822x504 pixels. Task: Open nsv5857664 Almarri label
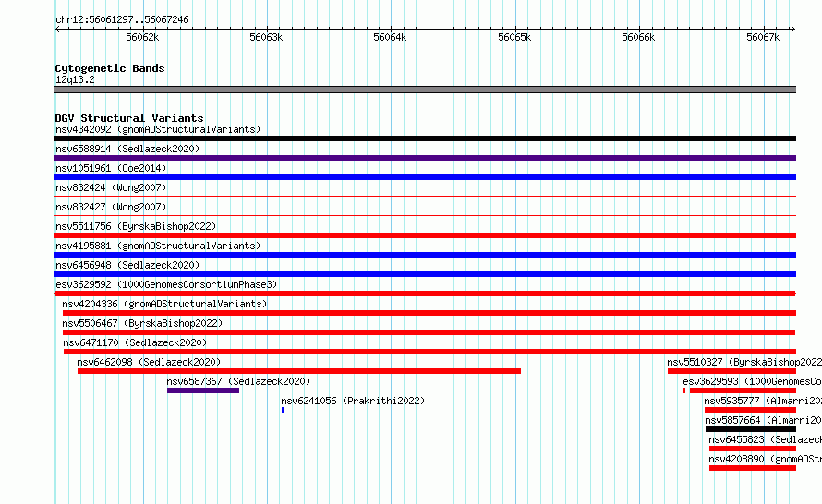tap(763, 420)
